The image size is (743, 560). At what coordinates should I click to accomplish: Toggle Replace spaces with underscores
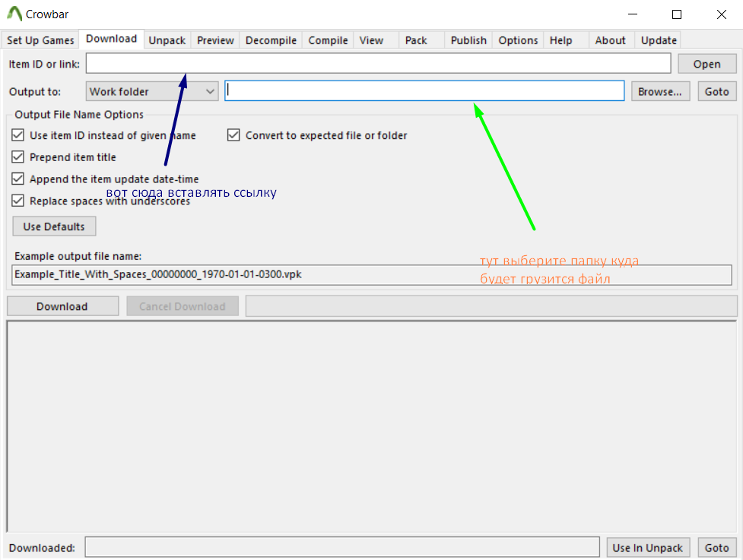click(x=100, y=201)
